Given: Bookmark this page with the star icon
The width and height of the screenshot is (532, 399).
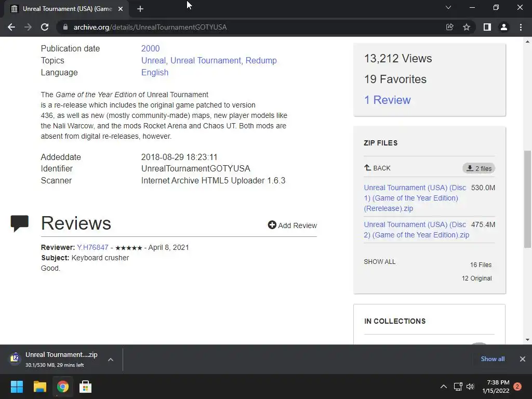Looking at the screenshot, I should point(467,27).
